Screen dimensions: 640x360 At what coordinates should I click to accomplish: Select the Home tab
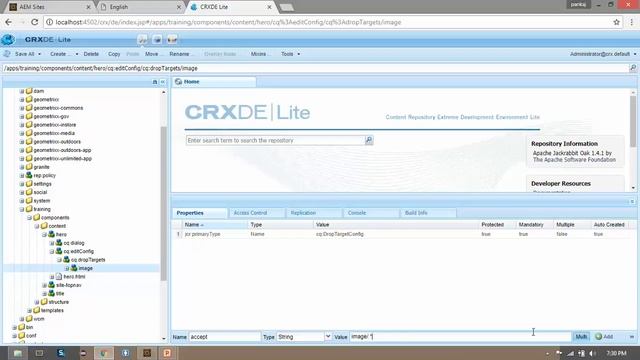tap(214, 82)
